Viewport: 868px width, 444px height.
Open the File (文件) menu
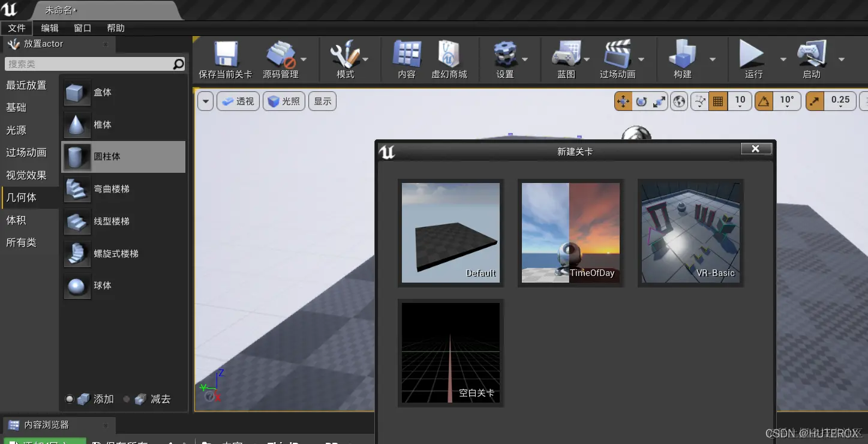[17, 28]
